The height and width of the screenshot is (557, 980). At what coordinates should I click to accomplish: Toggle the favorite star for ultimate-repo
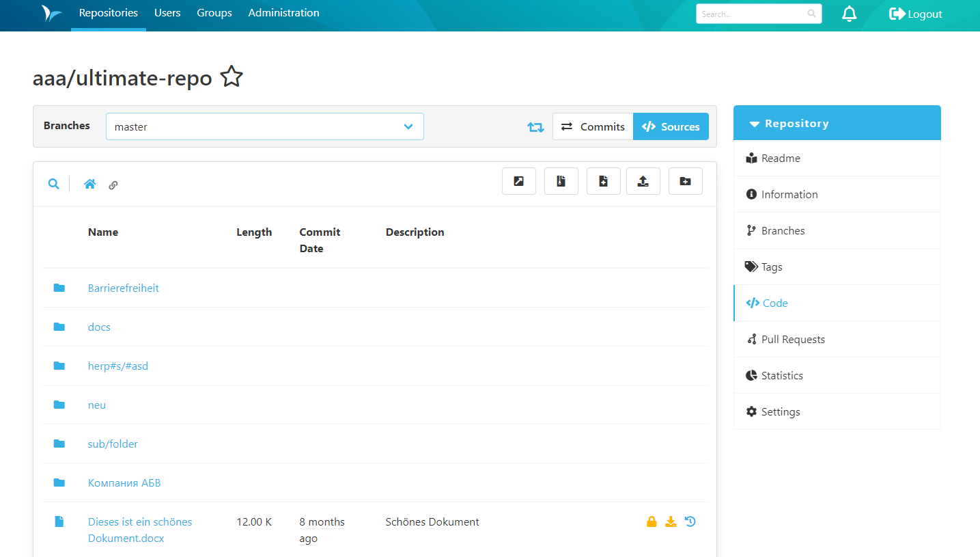coord(232,77)
